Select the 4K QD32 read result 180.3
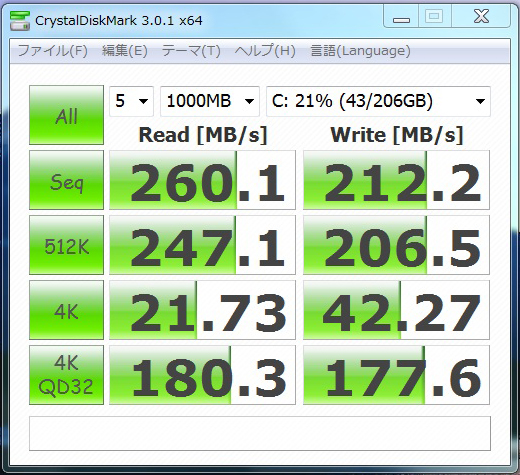The image size is (520, 475). (x=202, y=375)
